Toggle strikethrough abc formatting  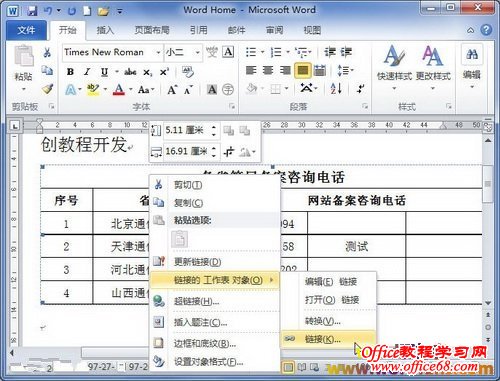pyautogui.click(x=130, y=72)
